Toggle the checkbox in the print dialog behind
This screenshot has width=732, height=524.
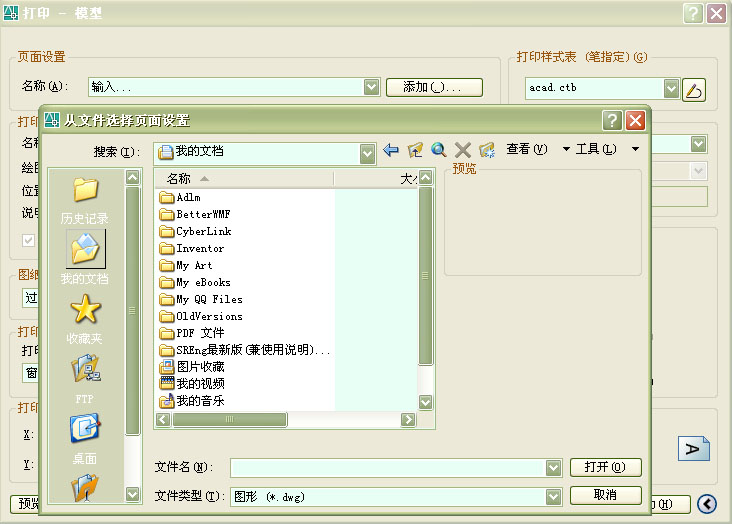click(x=28, y=240)
